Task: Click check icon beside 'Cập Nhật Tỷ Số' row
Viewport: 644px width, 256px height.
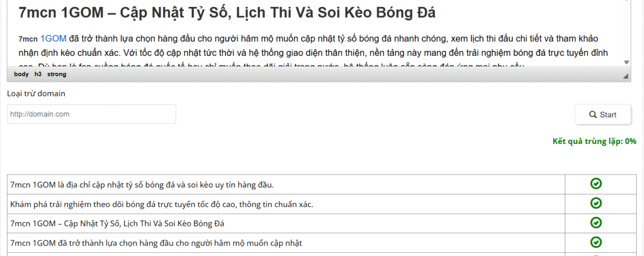Action: pos(596,223)
